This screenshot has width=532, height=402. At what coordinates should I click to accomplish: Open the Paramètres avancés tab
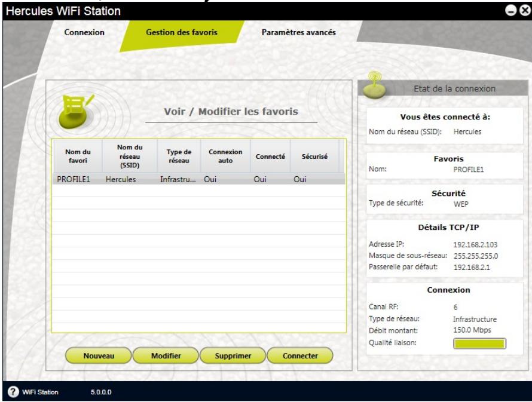point(298,32)
